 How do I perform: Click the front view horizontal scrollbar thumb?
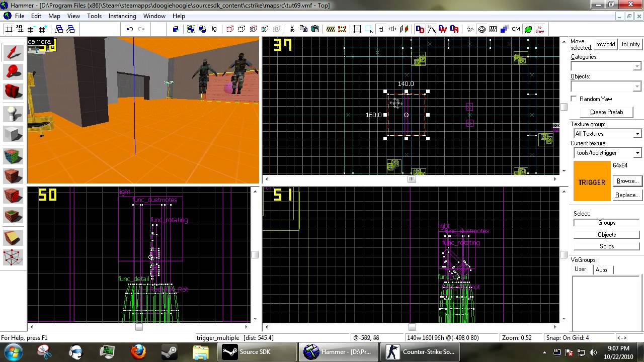point(139,327)
